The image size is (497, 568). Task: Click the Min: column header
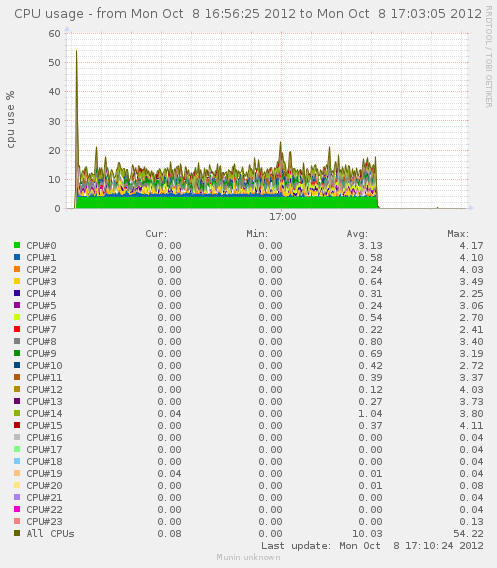coord(257,234)
